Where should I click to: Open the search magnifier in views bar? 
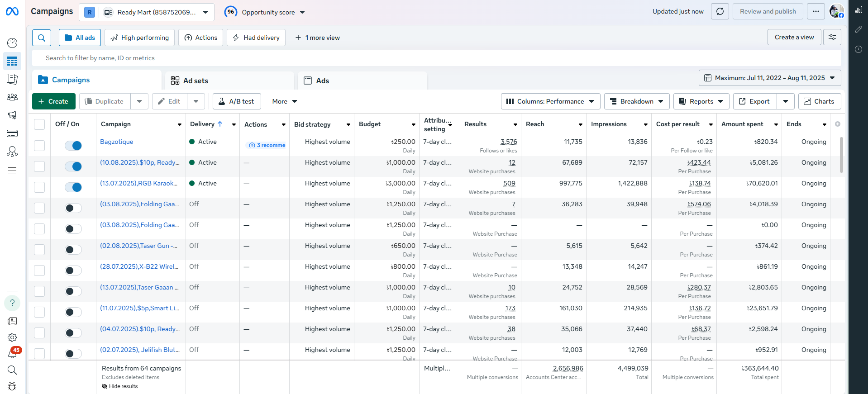tap(42, 38)
